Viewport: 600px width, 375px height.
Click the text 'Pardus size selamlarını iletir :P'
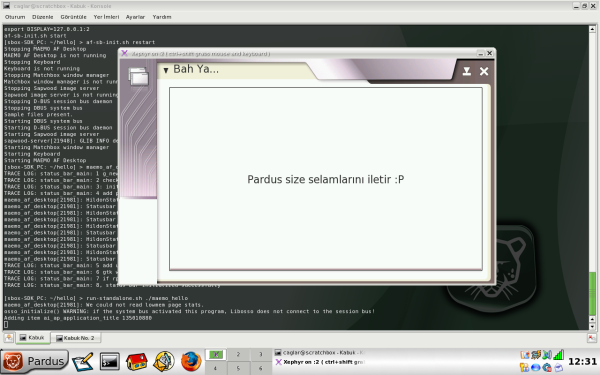pyautogui.click(x=326, y=179)
